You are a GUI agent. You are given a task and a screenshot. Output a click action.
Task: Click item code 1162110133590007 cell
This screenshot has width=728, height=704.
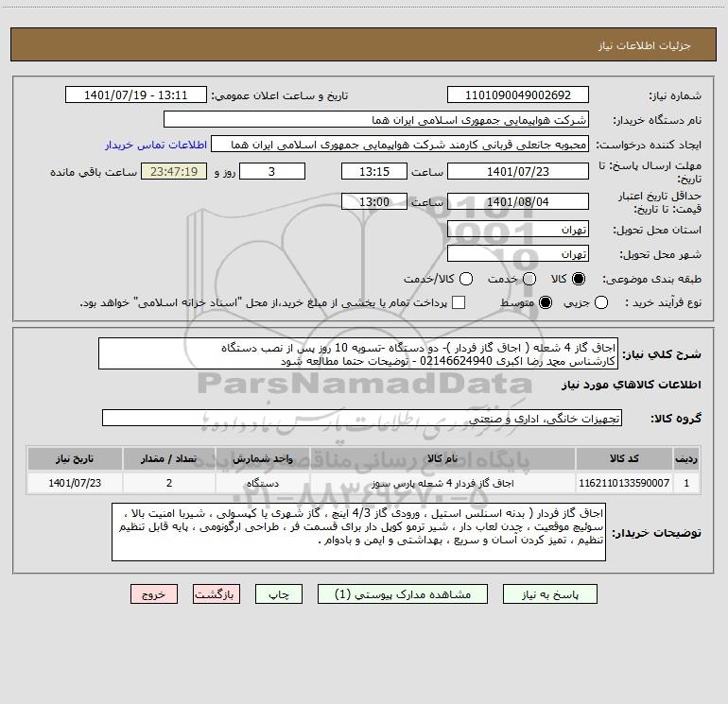coord(624,483)
